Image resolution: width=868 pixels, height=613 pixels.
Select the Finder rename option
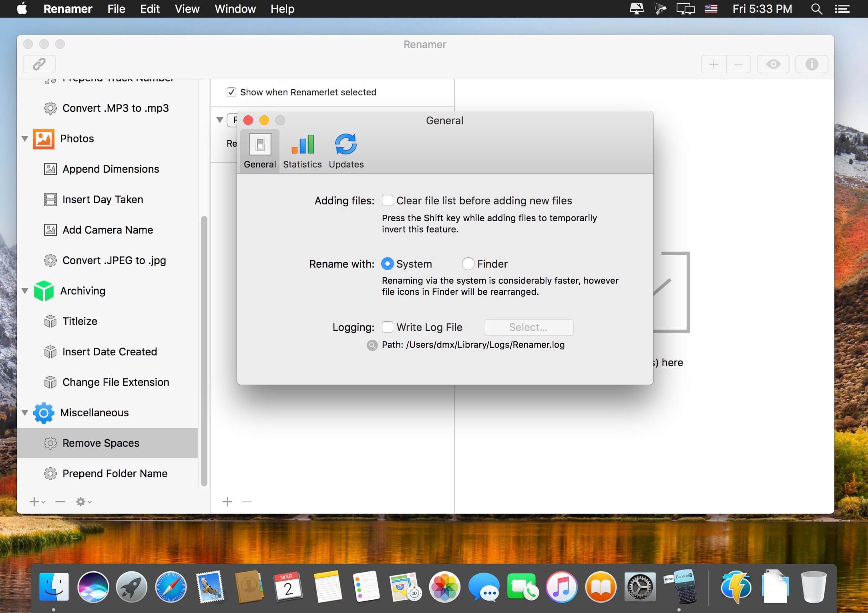(x=468, y=264)
